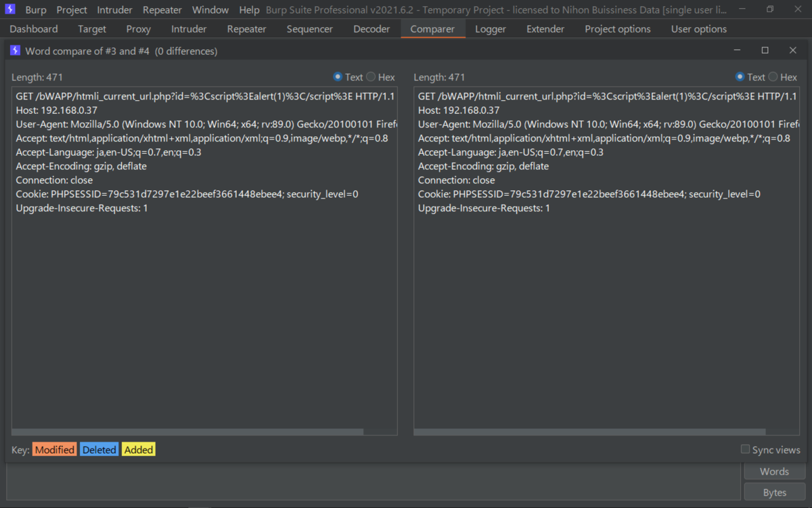The width and height of the screenshot is (812, 508).
Task: Click Accept-Encoding line in left pane
Action: tap(81, 166)
